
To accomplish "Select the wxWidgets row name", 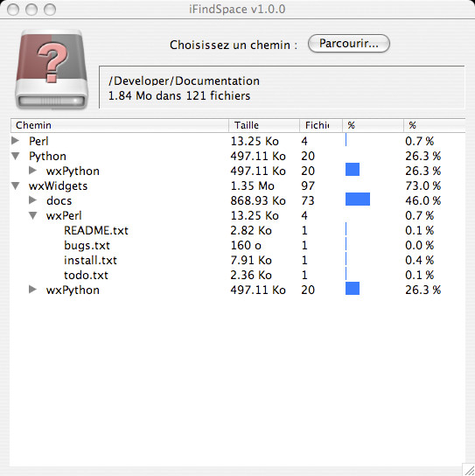I will (58, 185).
